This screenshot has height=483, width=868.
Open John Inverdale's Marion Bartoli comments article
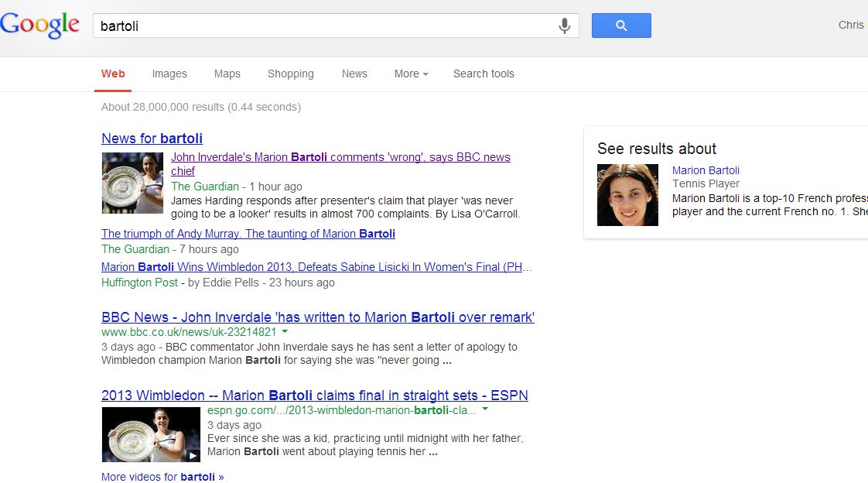340,164
